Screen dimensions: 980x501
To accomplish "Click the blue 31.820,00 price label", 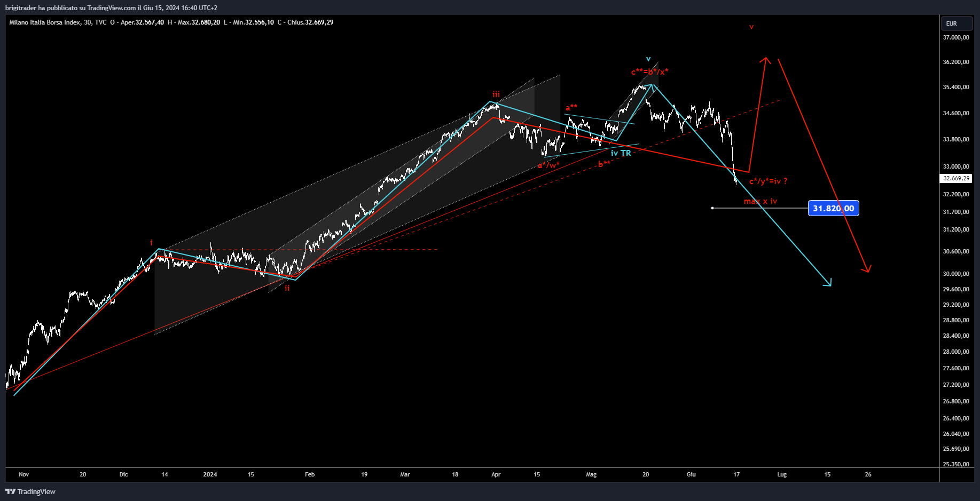I will coord(833,208).
